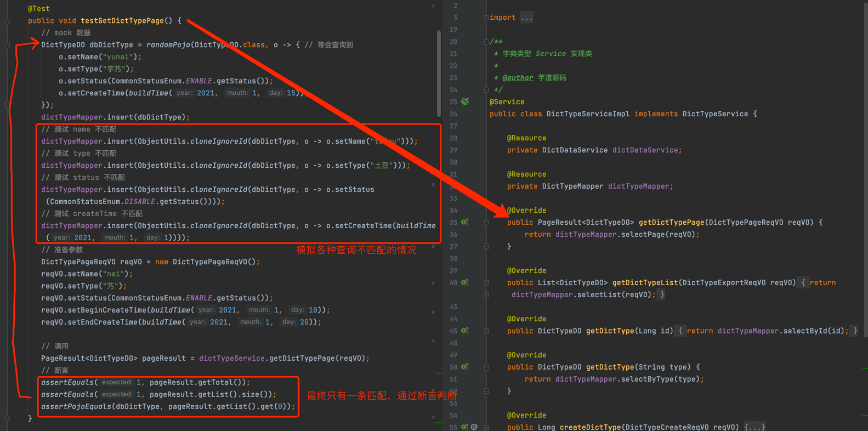Collapse the testGetDictTypePage test method
The image size is (868, 431).
(x=7, y=21)
